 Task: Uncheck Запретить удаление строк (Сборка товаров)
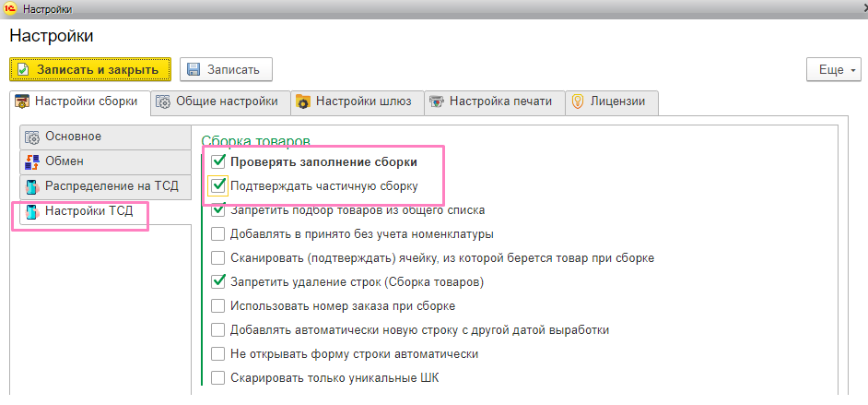click(x=218, y=281)
